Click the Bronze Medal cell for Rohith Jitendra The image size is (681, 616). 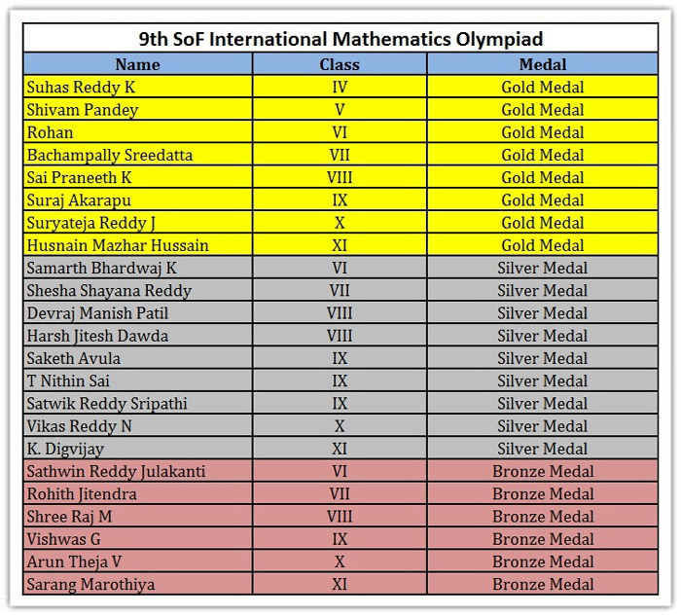point(542,493)
